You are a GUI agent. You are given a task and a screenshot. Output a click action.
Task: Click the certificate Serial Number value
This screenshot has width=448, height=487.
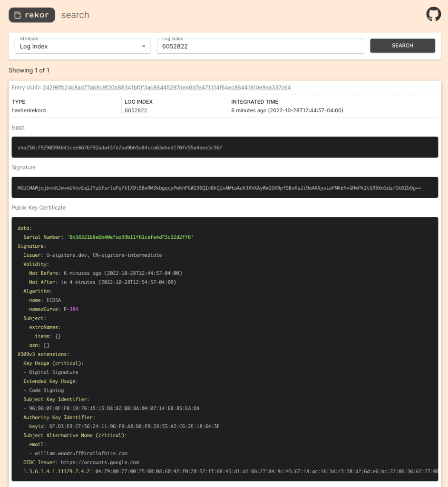pyautogui.click(x=130, y=237)
